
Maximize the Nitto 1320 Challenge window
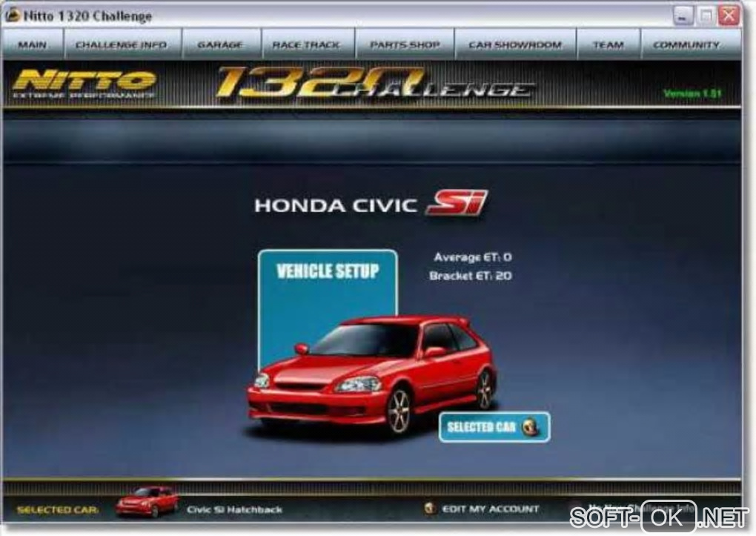point(706,16)
